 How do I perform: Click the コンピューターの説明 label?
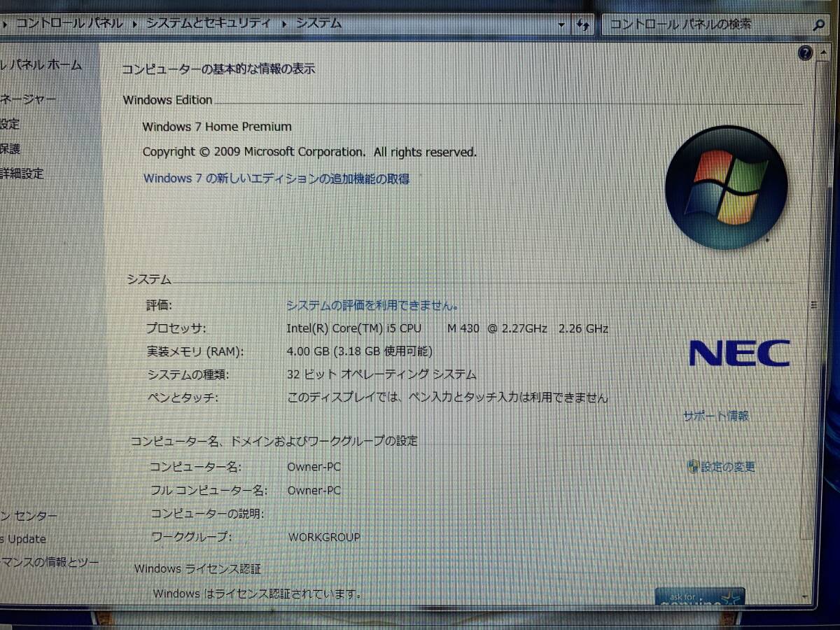(206, 514)
